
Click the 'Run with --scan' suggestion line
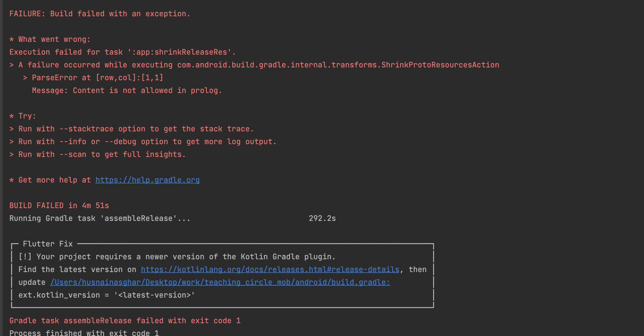coord(98,155)
